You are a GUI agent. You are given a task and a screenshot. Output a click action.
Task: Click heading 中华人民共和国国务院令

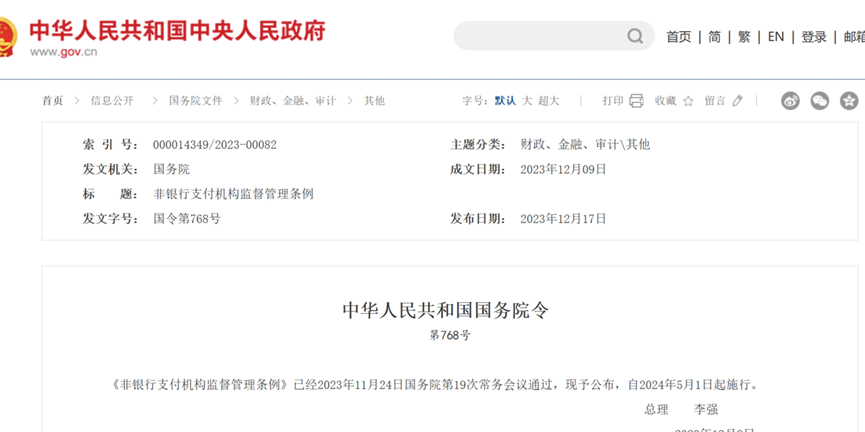coord(446,310)
